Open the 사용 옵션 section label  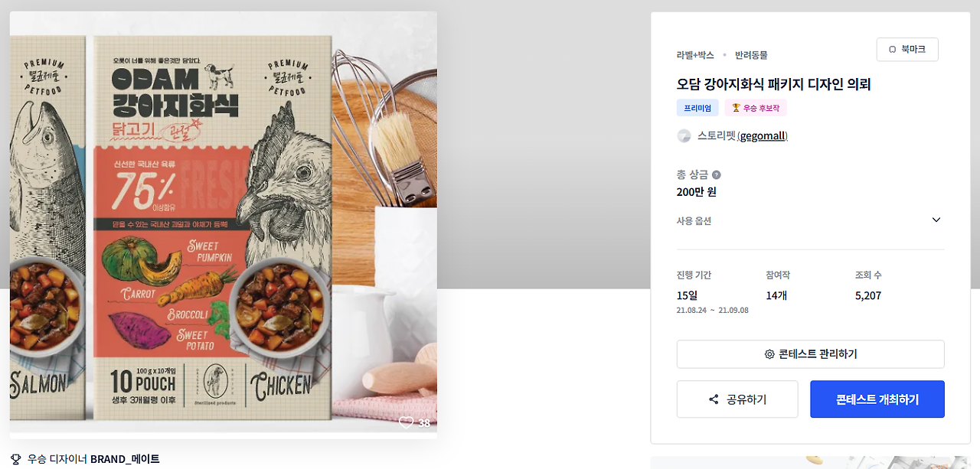click(x=694, y=221)
